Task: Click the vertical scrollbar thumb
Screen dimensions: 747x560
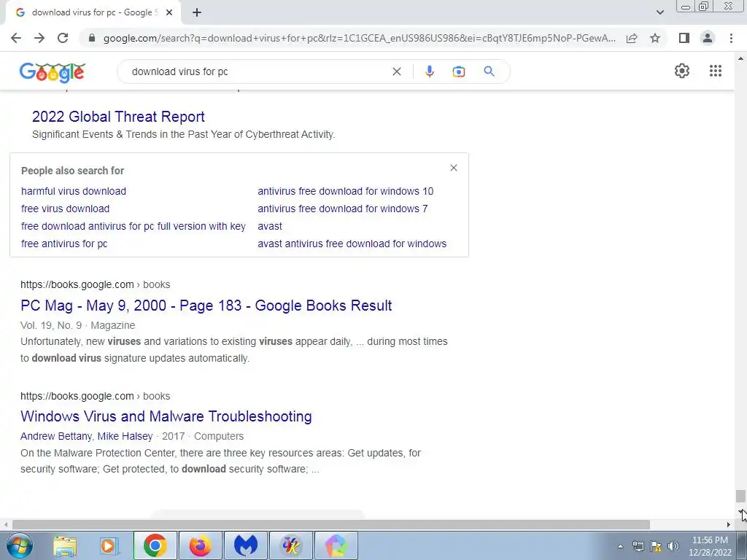Action: pos(740,496)
